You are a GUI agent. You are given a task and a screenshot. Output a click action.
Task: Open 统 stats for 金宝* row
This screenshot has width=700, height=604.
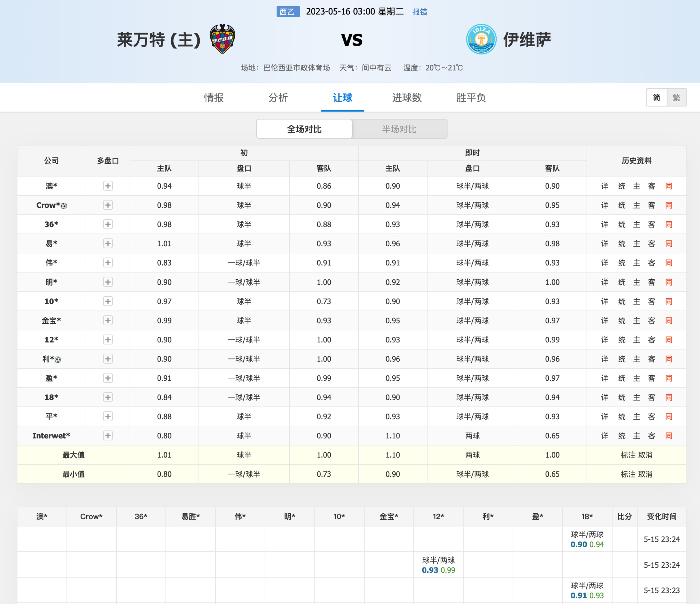tap(622, 321)
